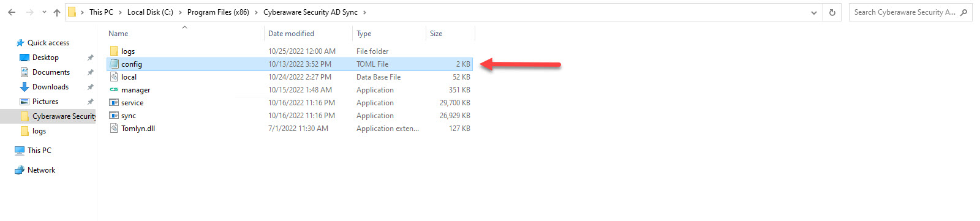Open This PC in navigation pane
This screenshot has height=221, width=980.
39,151
